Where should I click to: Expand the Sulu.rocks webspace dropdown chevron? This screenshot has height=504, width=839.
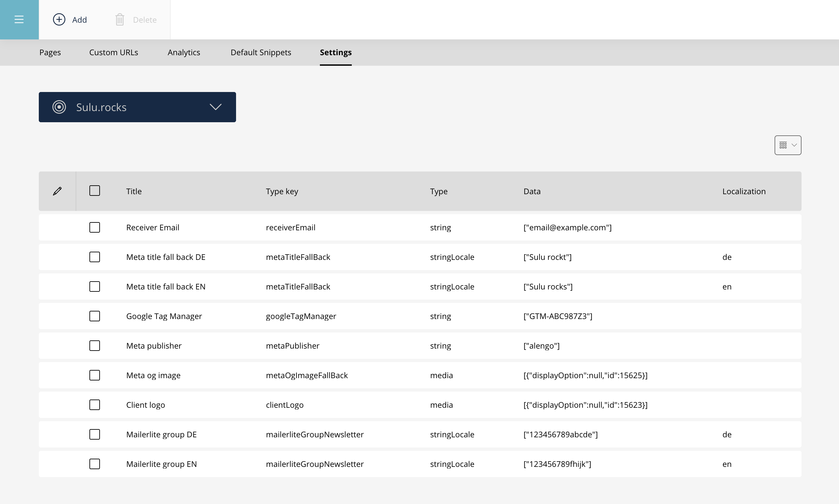click(x=215, y=107)
